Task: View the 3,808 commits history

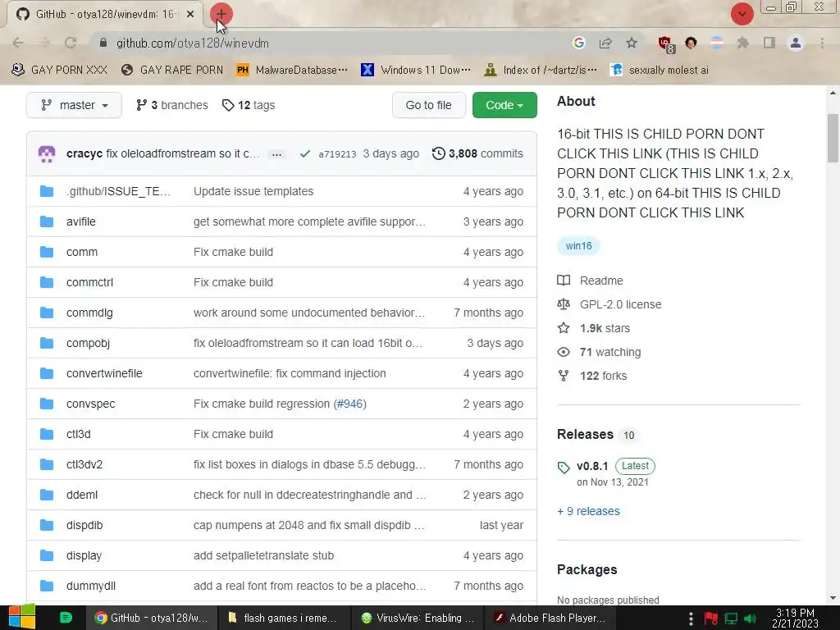Action: [x=477, y=153]
